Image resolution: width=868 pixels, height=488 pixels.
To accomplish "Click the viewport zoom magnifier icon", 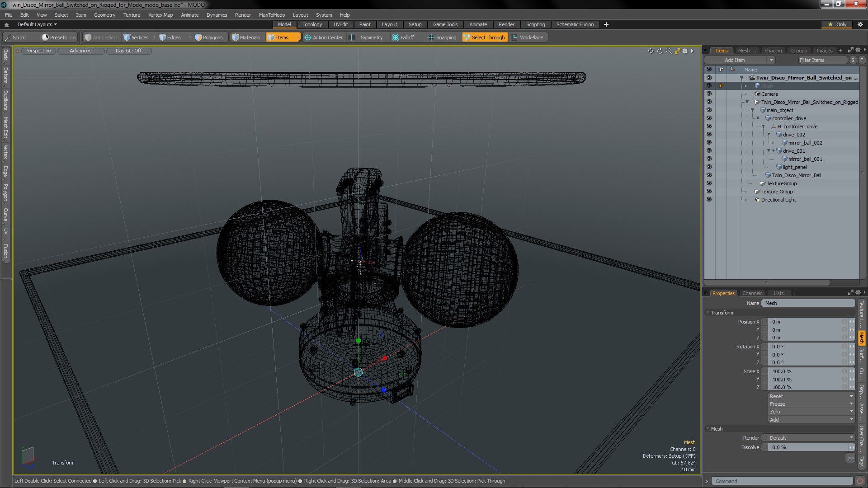I will tap(669, 51).
